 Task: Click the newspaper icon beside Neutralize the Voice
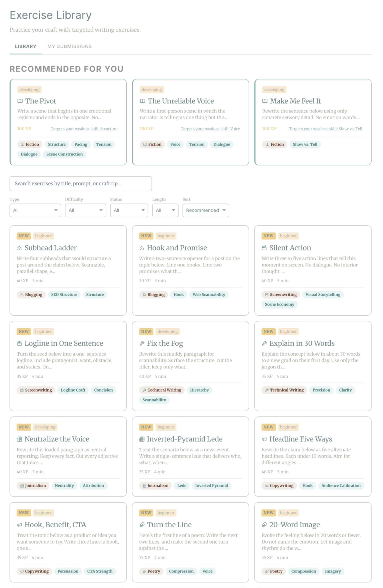pos(19,439)
